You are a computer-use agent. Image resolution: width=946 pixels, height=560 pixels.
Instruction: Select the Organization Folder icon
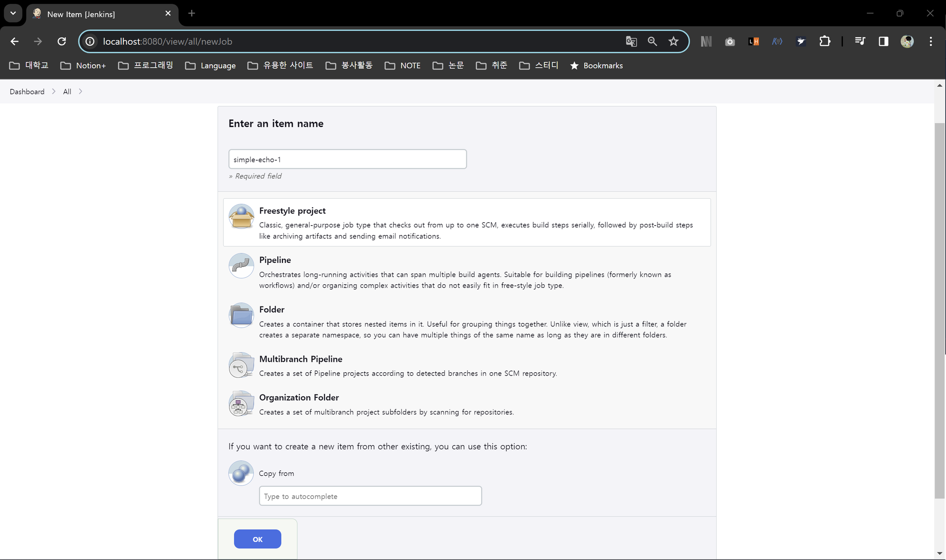point(241,403)
